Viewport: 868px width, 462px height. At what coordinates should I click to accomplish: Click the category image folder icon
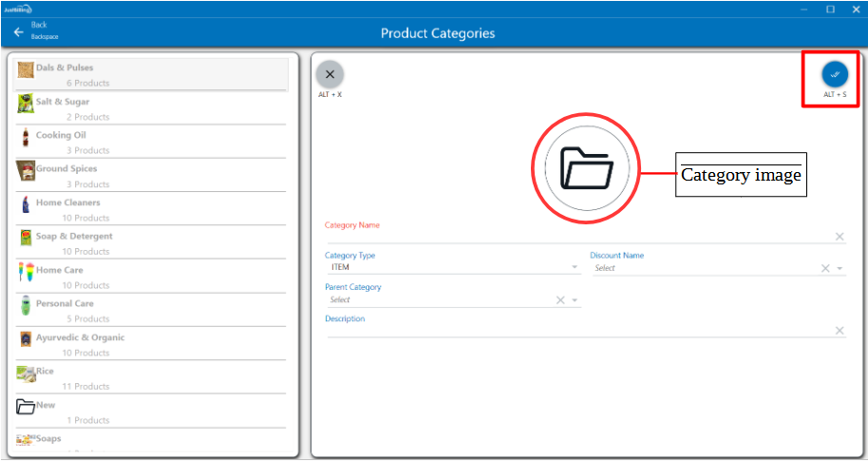pyautogui.click(x=586, y=168)
